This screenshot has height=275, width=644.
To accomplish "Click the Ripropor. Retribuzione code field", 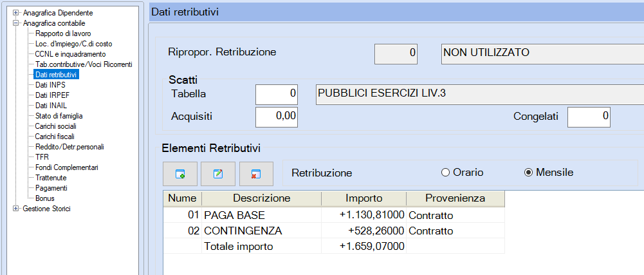I will pyautogui.click(x=396, y=53).
